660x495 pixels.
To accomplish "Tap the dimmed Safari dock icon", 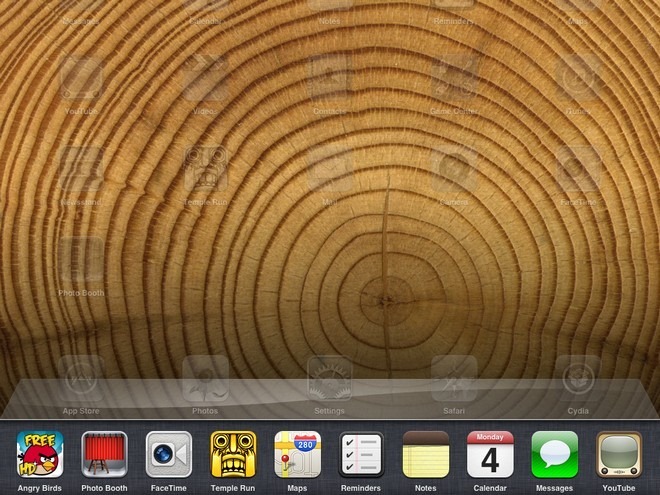I will click(454, 380).
